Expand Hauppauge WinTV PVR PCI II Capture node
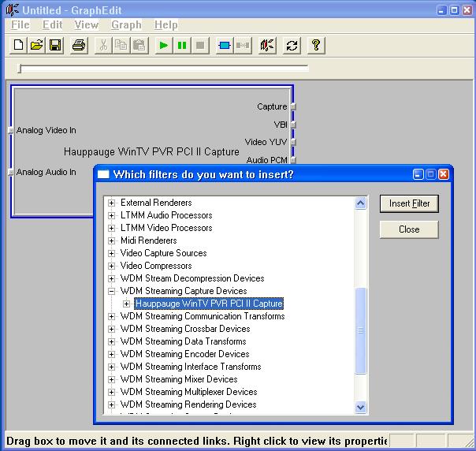The image size is (476, 451). point(127,304)
